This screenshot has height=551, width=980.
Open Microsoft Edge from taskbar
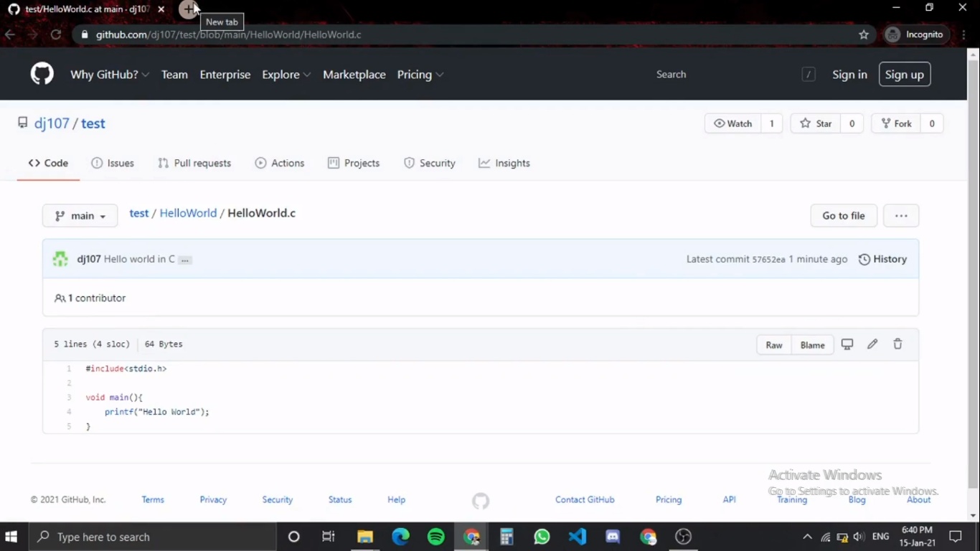click(400, 537)
